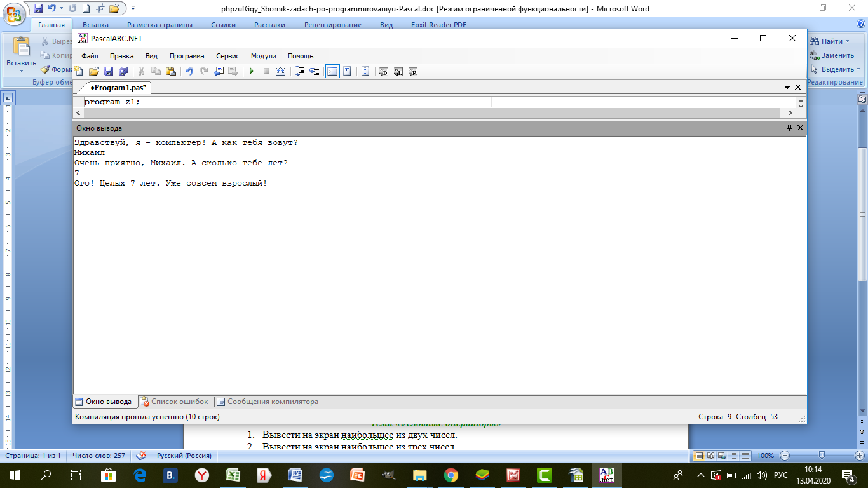
Task: Expand the Найти dropdown in Word
Action: click(847, 41)
